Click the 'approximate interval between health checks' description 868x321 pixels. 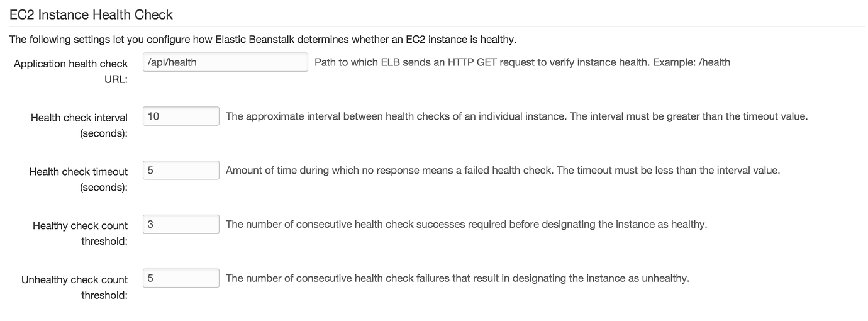coord(395,116)
